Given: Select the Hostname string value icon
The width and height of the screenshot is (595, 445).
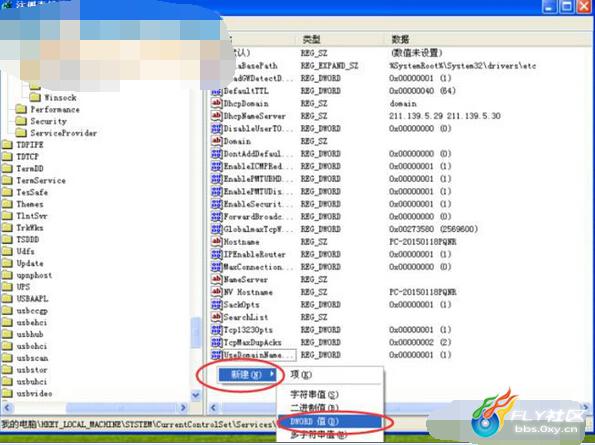Looking at the screenshot, I should click(216, 242).
